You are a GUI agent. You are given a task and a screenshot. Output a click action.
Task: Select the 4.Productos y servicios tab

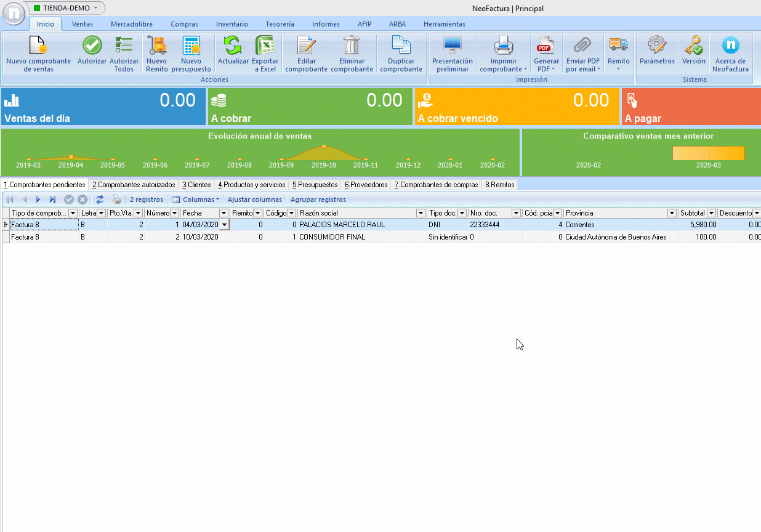pyautogui.click(x=252, y=185)
